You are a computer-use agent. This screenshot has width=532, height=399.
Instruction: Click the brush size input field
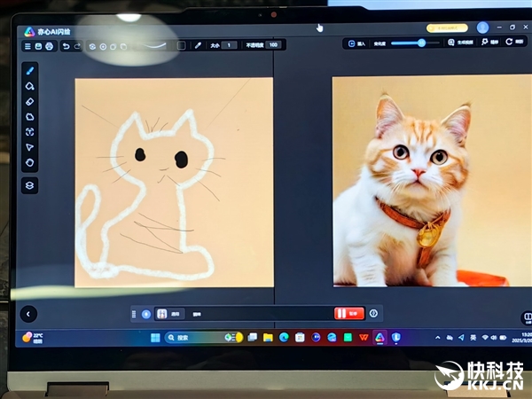click(230, 45)
